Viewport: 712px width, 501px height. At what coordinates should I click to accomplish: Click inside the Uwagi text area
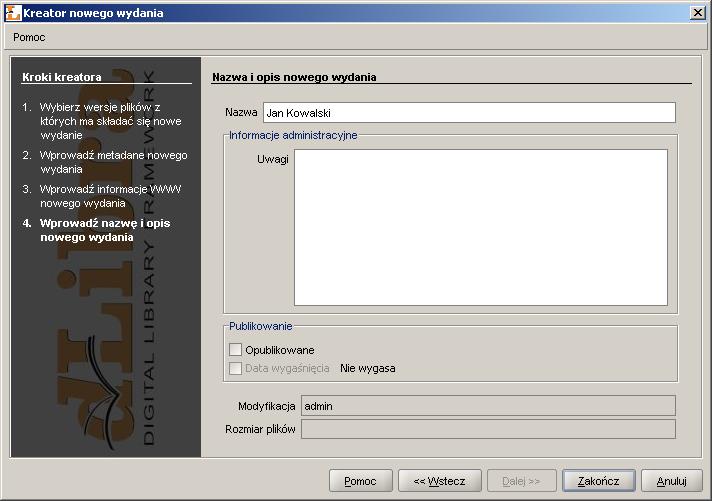point(481,228)
